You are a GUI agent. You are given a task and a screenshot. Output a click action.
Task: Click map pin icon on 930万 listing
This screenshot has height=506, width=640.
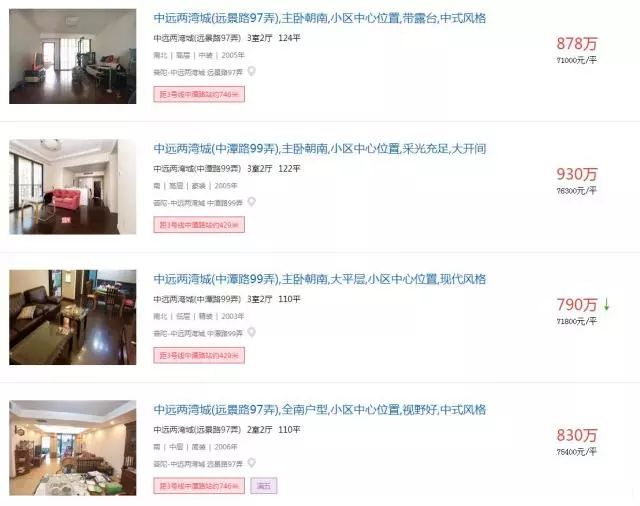click(x=252, y=202)
